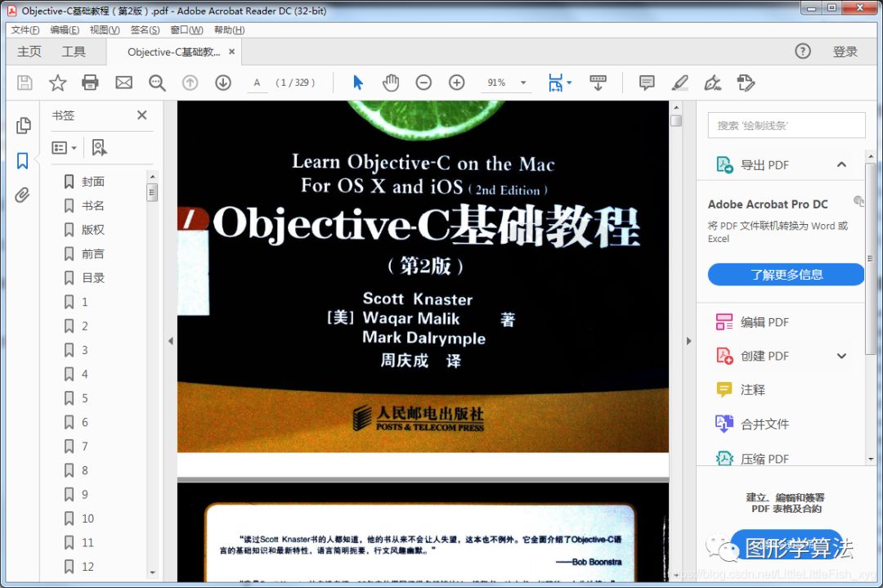
Task: Open page thumbnails panel icon
Action: tap(23, 125)
